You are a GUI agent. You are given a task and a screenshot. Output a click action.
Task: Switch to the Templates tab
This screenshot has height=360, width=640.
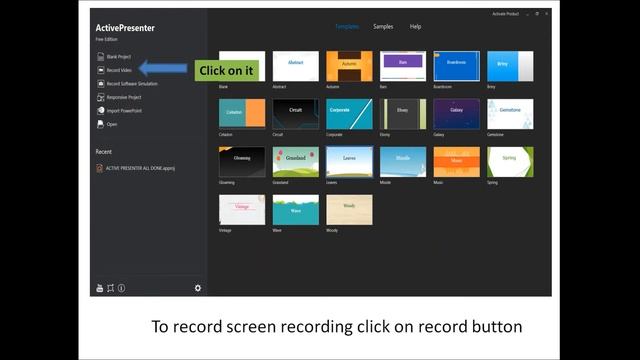347,27
